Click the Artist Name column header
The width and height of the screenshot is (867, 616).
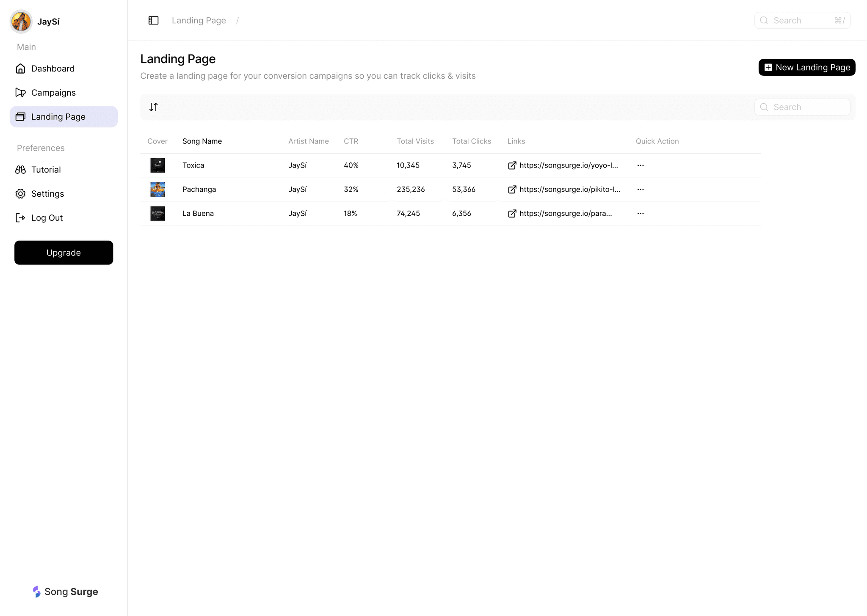309,141
